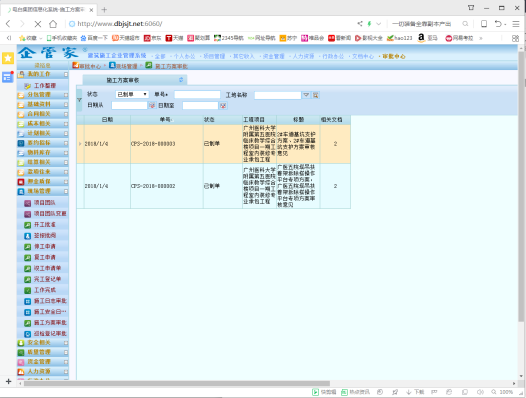Click the calendar icon next to 日期从 field
The height and width of the screenshot is (398, 526).
(x=152, y=106)
